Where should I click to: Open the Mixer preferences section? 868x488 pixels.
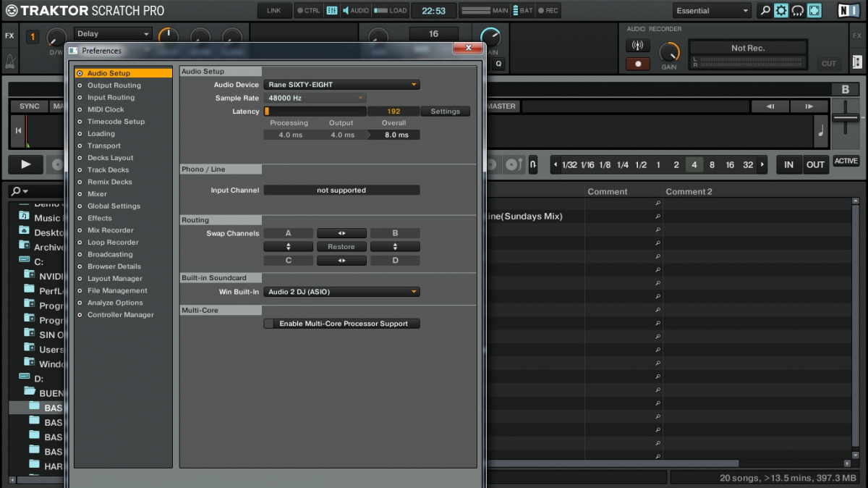tap(97, 194)
